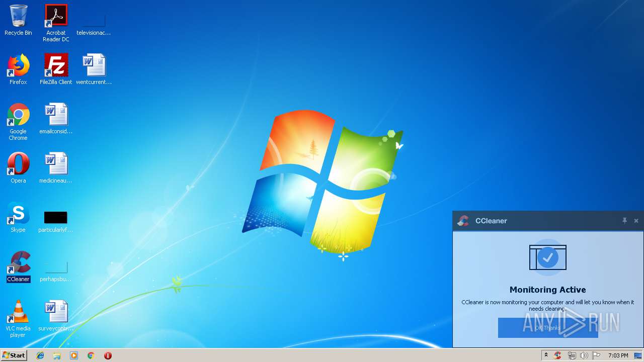Open the Action Center flag icon

pyautogui.click(x=596, y=355)
